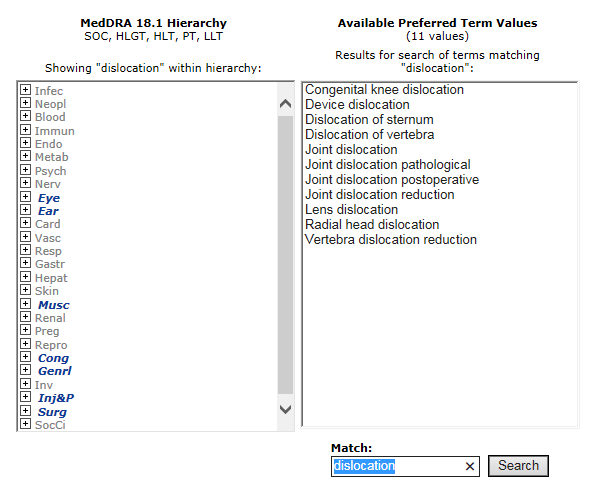Click the Nerv label in hierarchy
601x489 pixels.
point(48,184)
